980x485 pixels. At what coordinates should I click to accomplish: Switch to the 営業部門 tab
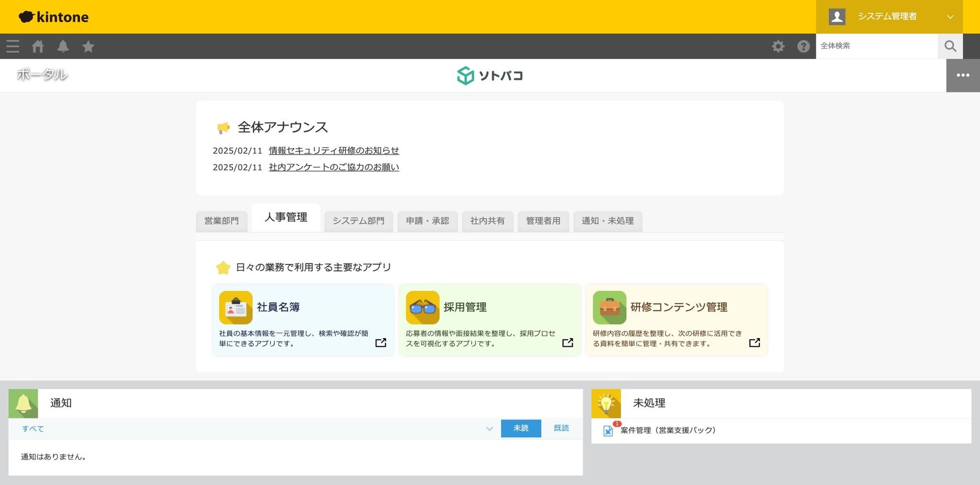point(222,221)
